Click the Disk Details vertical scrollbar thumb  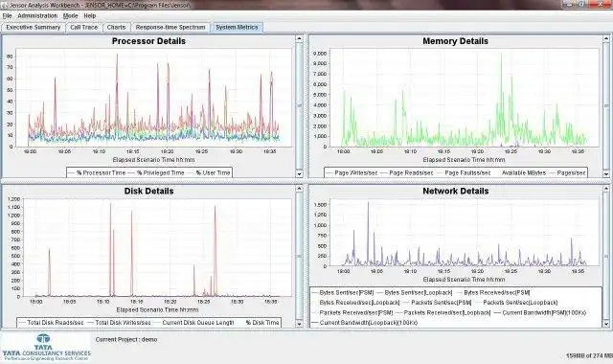click(299, 256)
